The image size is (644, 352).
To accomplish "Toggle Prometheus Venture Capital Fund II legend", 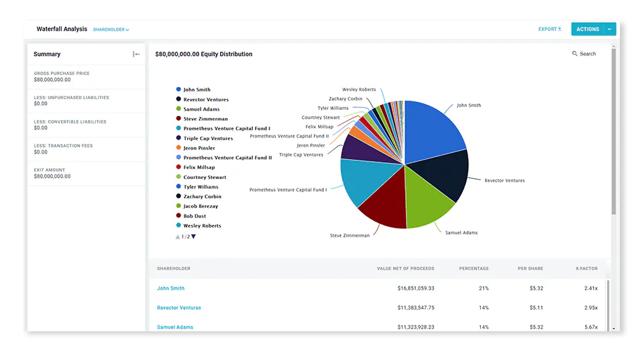I will tap(224, 158).
